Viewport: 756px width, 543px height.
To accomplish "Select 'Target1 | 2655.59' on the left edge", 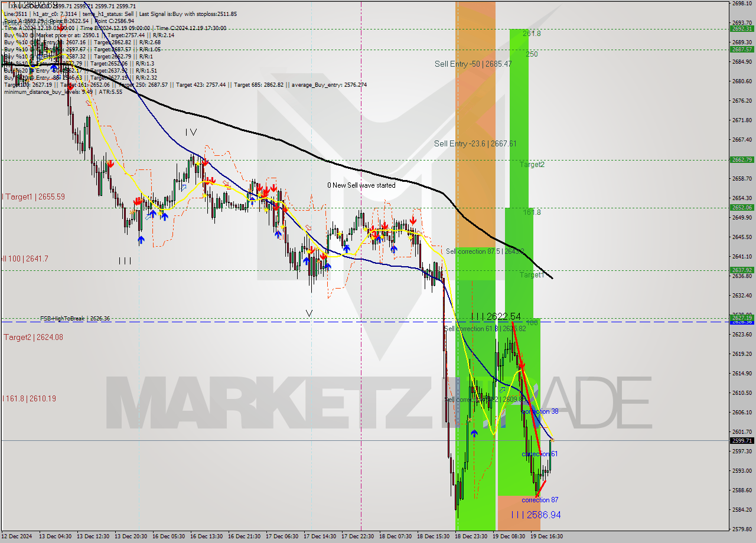I will click(x=34, y=197).
